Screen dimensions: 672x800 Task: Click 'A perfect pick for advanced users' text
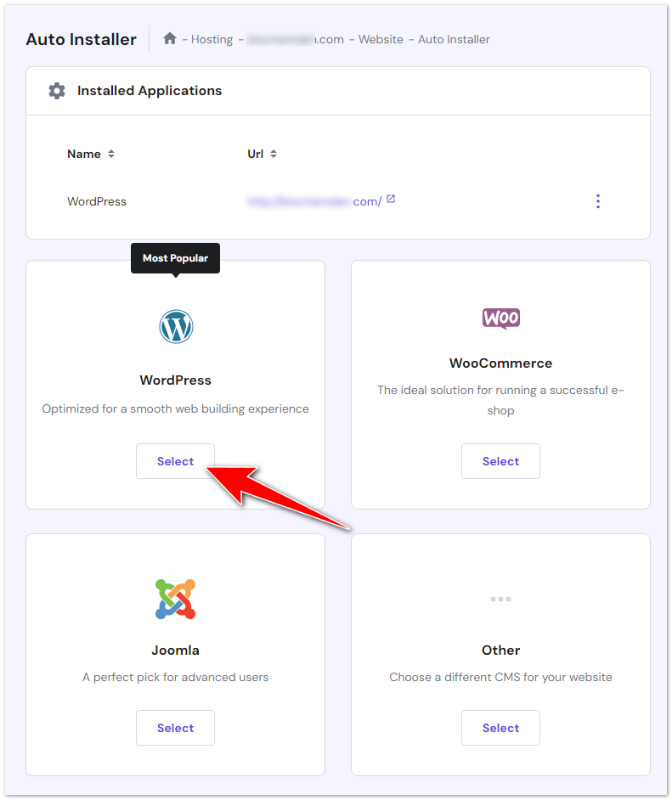[x=176, y=678]
